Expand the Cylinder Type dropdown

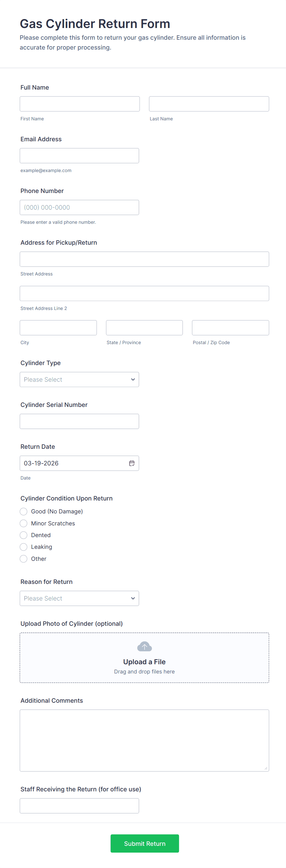pyautogui.click(x=79, y=380)
